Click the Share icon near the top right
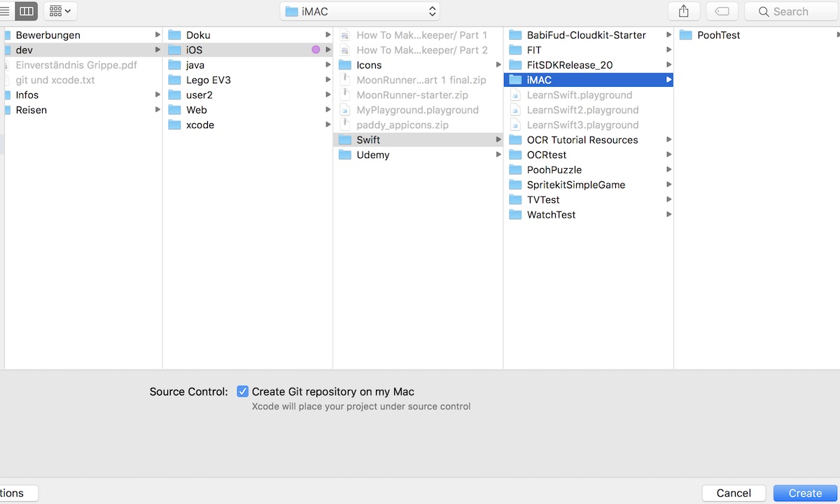Screen dimensions: 840x504 pos(684,11)
